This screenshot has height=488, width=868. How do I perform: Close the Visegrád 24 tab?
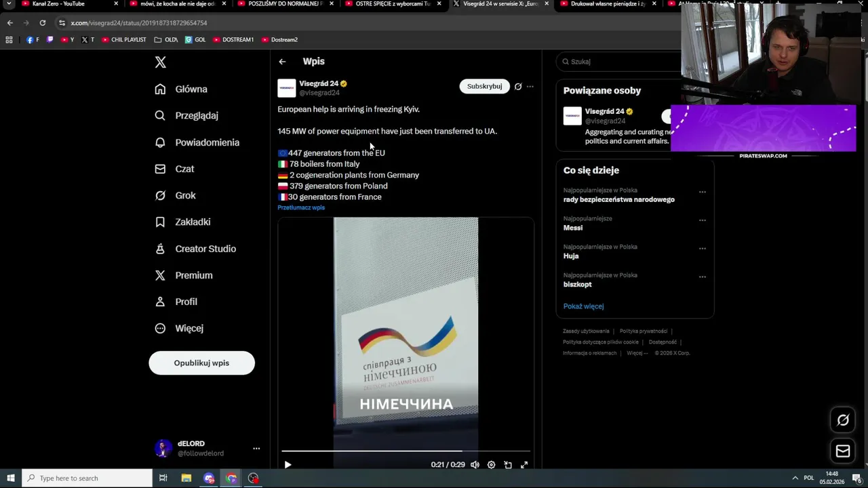pyautogui.click(x=547, y=4)
